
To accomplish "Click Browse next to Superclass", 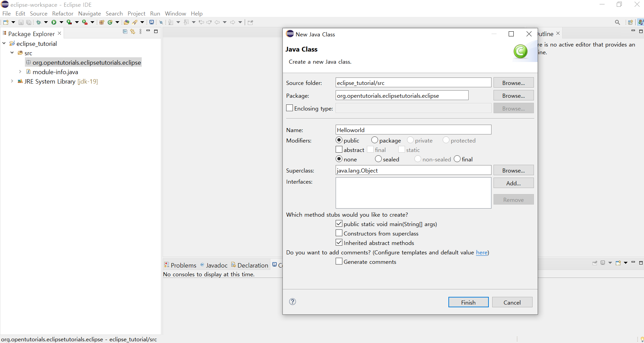I will (x=513, y=170).
